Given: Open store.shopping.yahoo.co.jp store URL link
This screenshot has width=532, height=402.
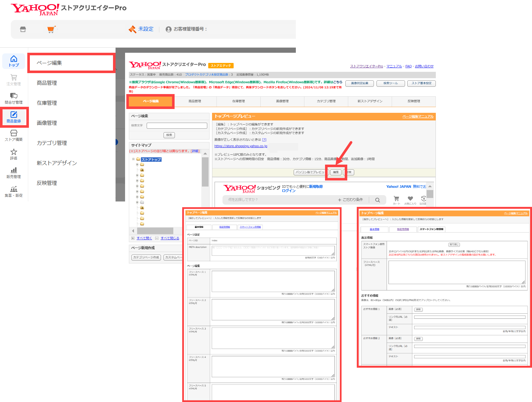Looking at the screenshot, I should pos(241,146).
